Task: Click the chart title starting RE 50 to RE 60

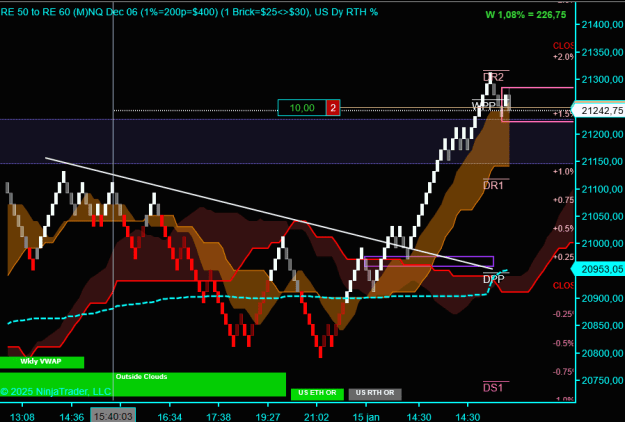Action: click(x=189, y=12)
